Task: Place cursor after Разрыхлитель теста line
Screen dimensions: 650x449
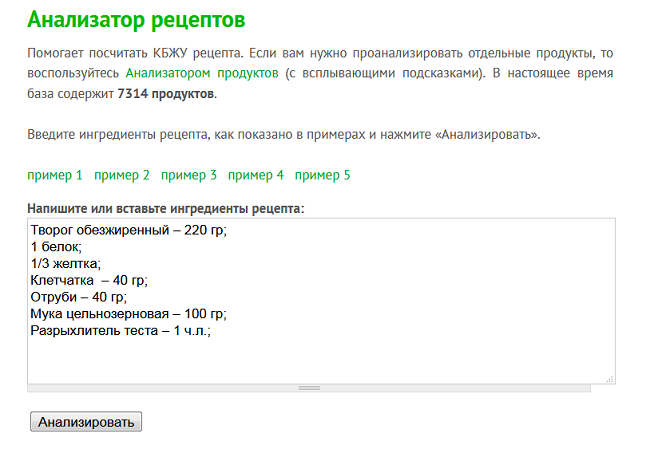Action: tap(211, 331)
